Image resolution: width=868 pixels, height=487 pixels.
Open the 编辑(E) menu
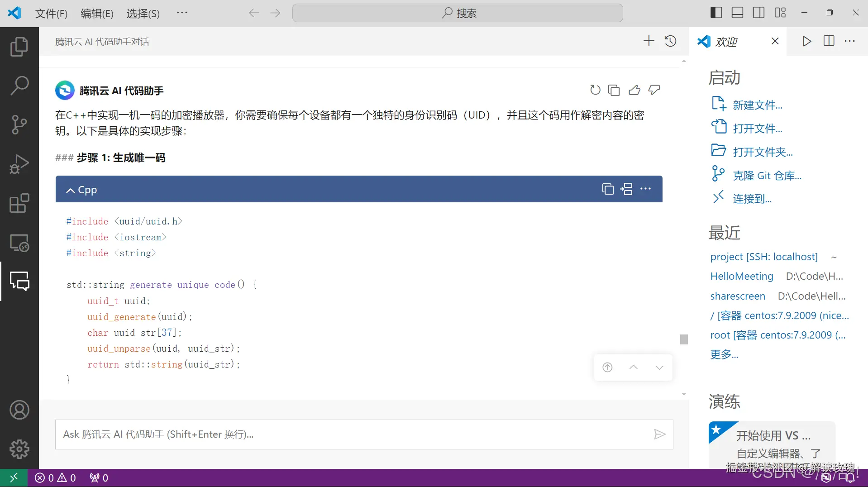point(97,13)
